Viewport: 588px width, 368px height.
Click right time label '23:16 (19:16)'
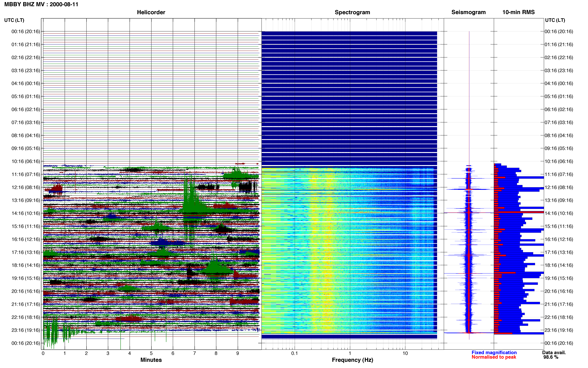tap(559, 330)
